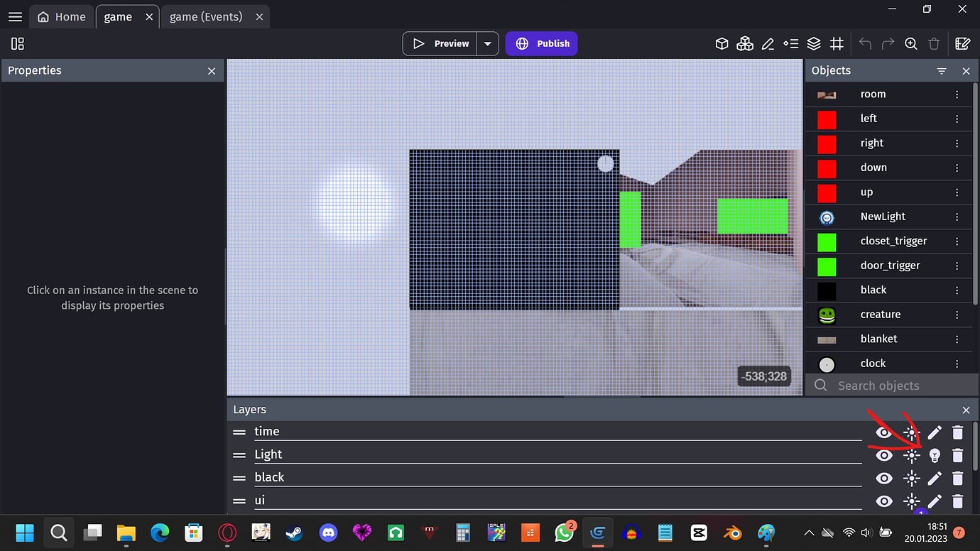The width and height of the screenshot is (980, 551).
Task: Click the zoom magnifier toolbar icon
Action: 911,43
